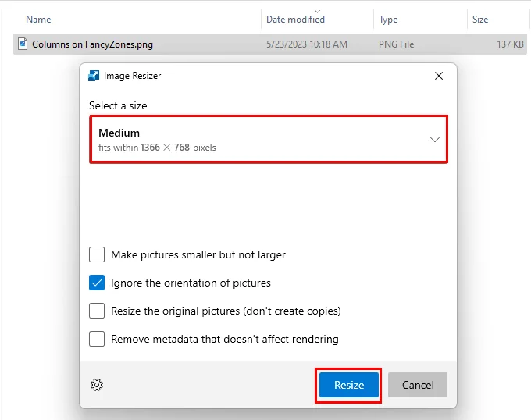
Task: Enable Resize the original pictures option
Action: [x=97, y=311]
